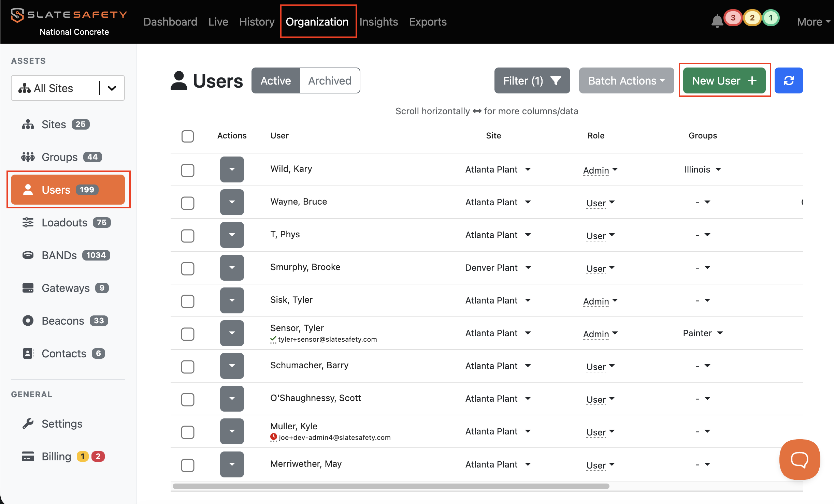Check the select-all checkbox in the header
This screenshot has height=504, width=834.
coord(188,136)
